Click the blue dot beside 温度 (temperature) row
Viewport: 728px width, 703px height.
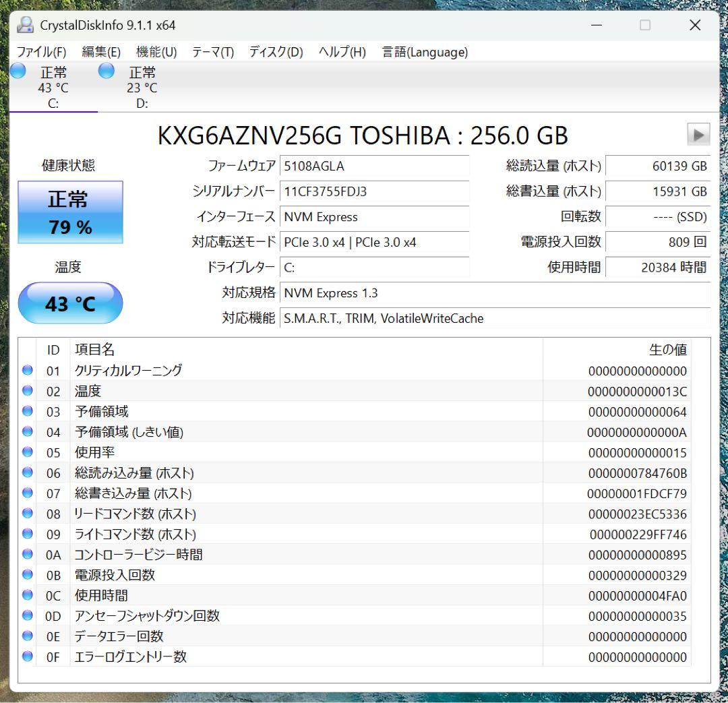(27, 390)
